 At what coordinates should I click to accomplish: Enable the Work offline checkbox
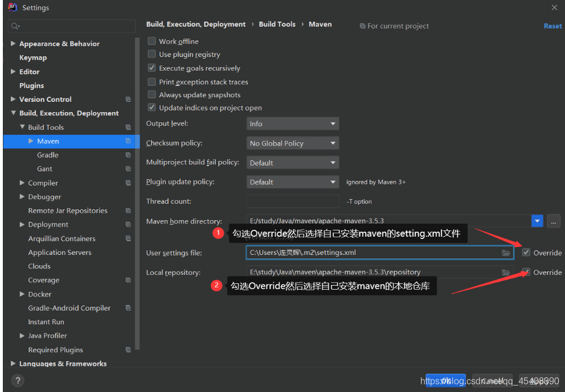[x=152, y=41]
